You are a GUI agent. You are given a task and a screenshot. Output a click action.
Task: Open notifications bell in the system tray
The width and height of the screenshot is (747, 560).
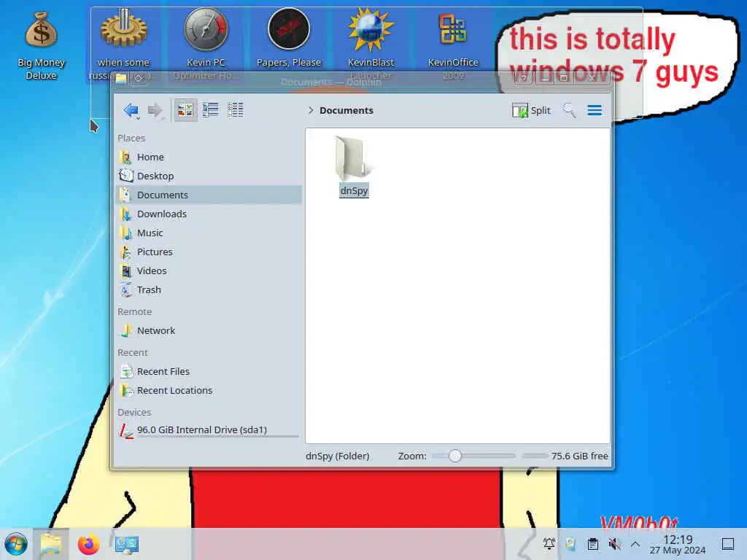pos(549,543)
